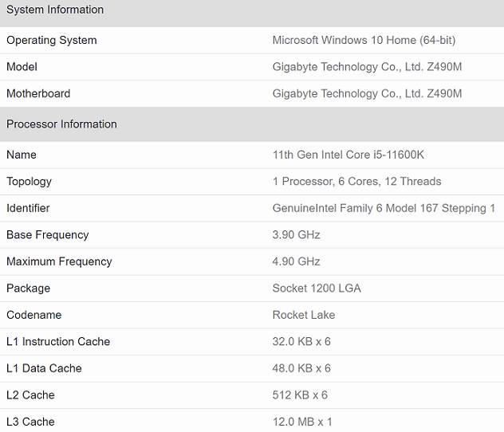The height and width of the screenshot is (432, 504).
Task: Select the '4.90 GHz' value
Action: pos(296,261)
